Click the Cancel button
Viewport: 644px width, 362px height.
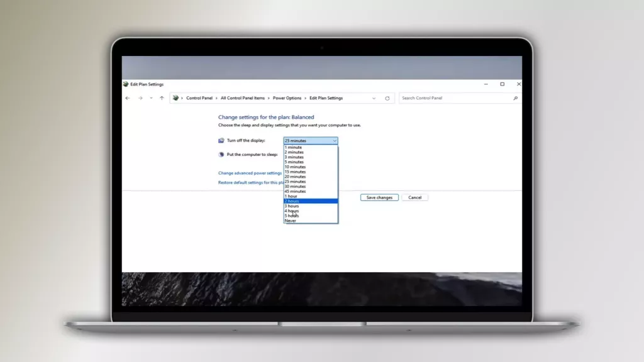415,197
